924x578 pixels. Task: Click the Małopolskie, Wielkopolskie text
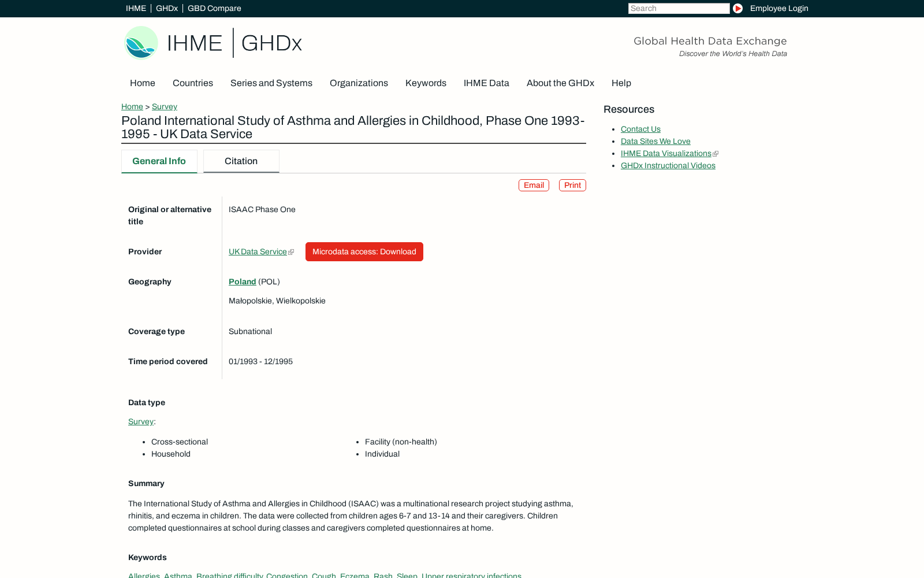(277, 301)
